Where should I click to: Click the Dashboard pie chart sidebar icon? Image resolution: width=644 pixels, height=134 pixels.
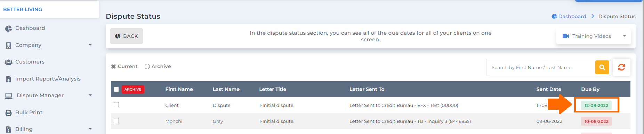click(x=8, y=28)
